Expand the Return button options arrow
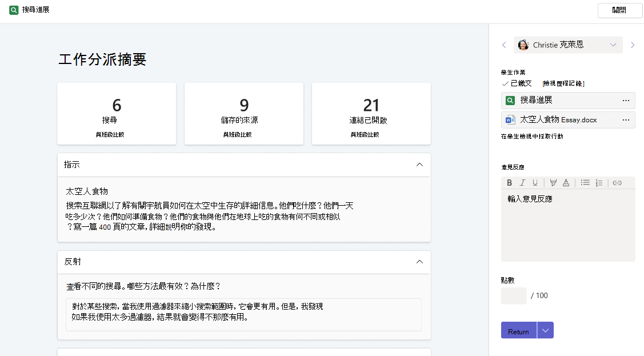 pos(545,330)
